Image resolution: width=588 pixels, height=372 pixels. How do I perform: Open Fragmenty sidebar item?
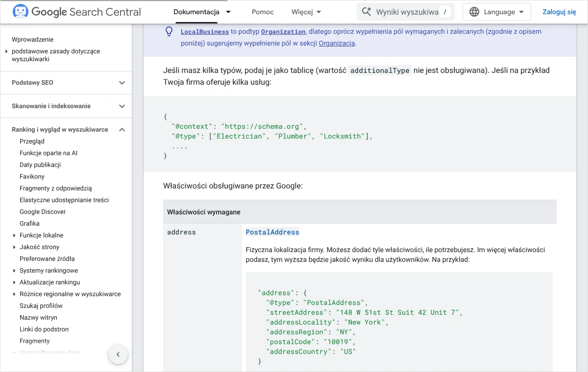coord(35,341)
